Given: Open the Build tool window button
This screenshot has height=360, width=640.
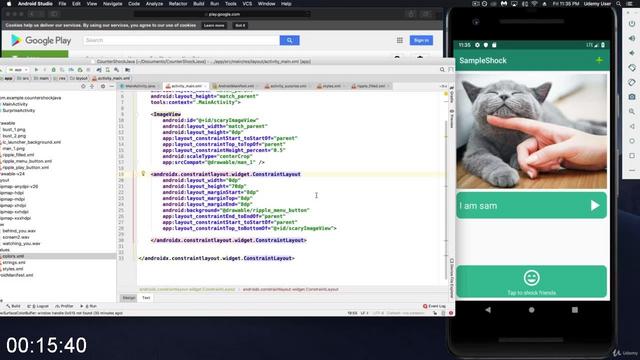Looking at the screenshot, I should 13,306.
